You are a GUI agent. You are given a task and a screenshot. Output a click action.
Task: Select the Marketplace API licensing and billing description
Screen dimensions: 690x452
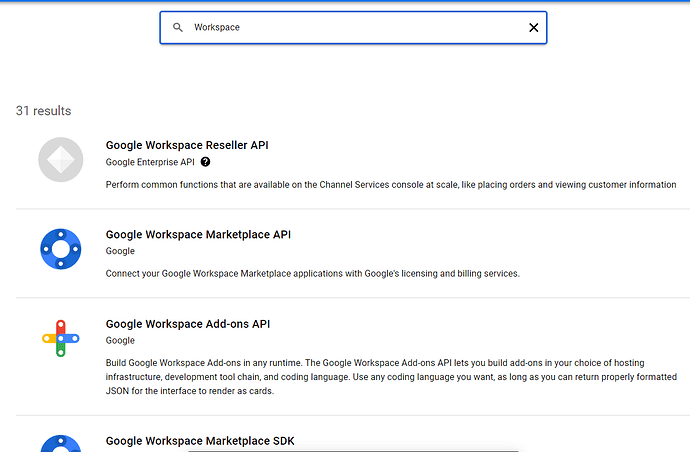click(312, 274)
